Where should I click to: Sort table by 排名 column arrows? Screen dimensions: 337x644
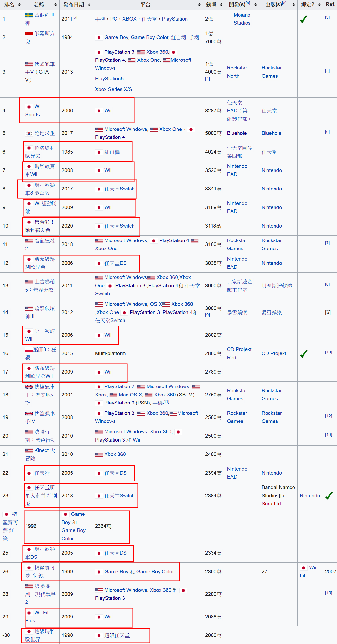pos(19,5)
